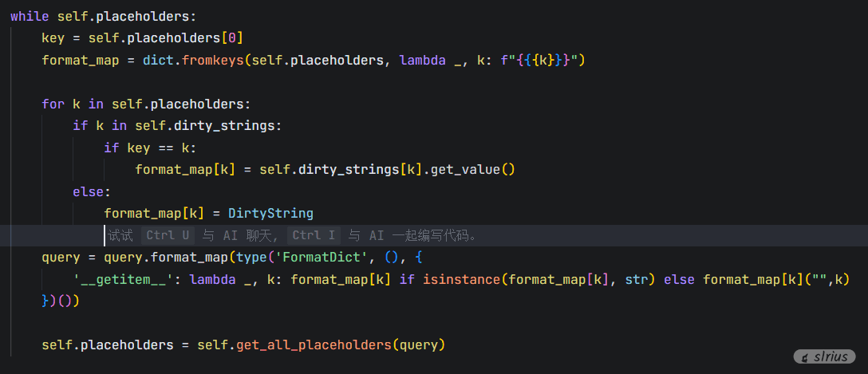Select the DirtyString class name
Screen dimensions: 868x374
click(x=270, y=213)
